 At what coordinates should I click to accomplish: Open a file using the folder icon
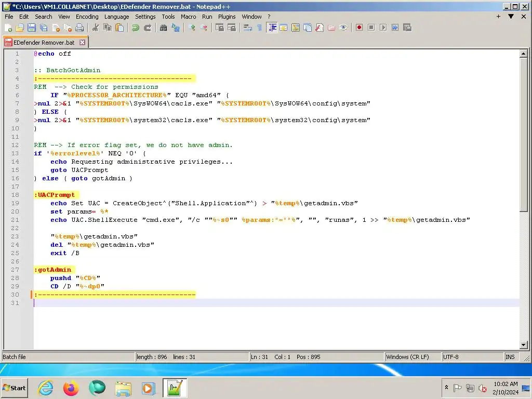point(20,28)
